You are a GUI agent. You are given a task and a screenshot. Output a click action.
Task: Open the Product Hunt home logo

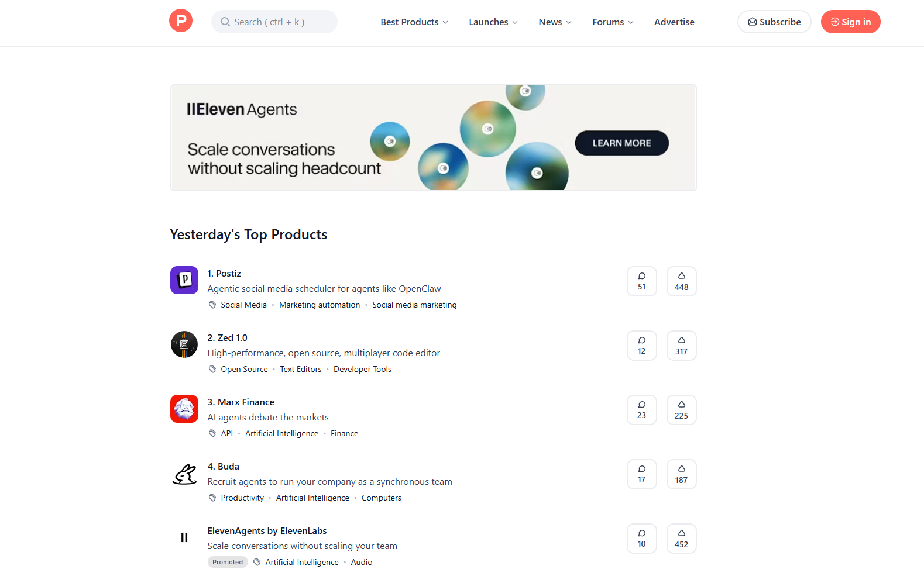[x=181, y=21]
